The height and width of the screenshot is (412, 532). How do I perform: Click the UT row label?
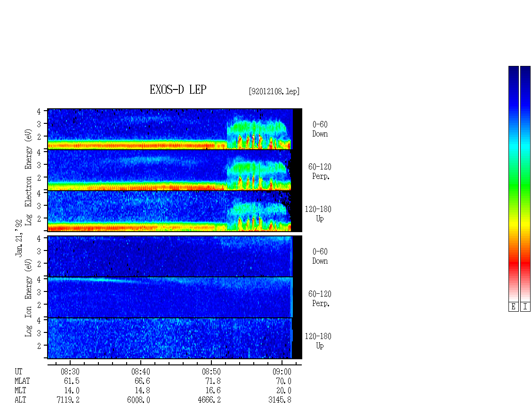coord(19,372)
